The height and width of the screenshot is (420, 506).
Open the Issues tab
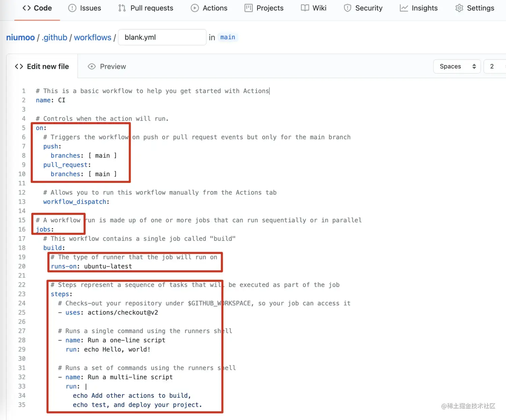coord(85,8)
